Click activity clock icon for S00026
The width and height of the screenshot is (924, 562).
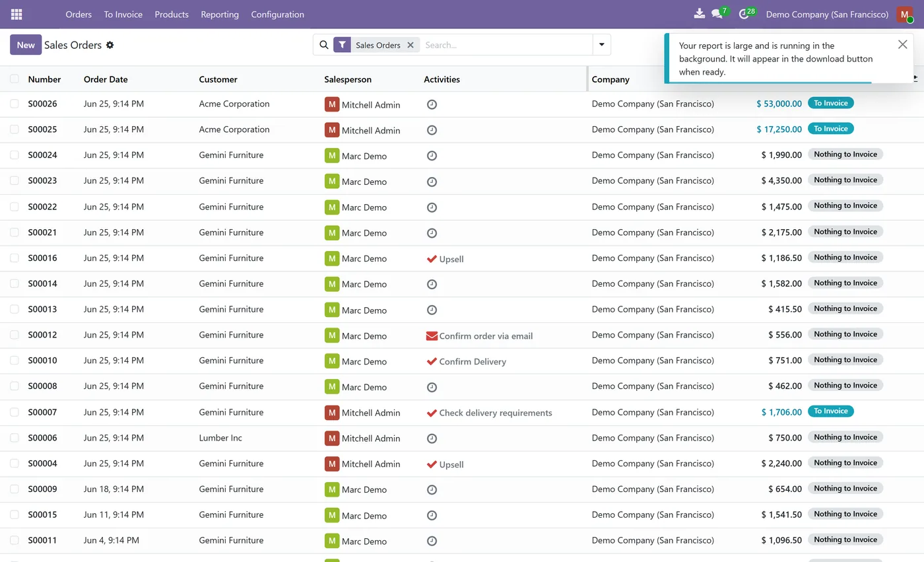click(432, 104)
